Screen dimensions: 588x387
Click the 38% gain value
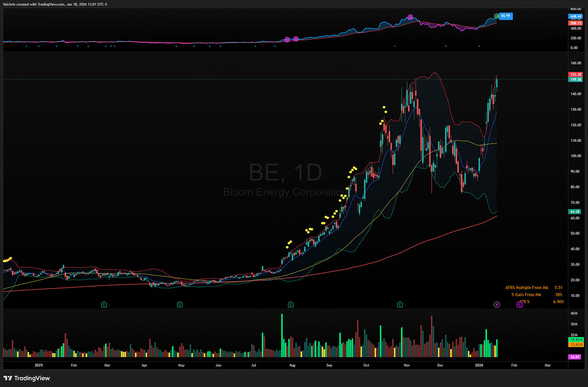[559, 294]
